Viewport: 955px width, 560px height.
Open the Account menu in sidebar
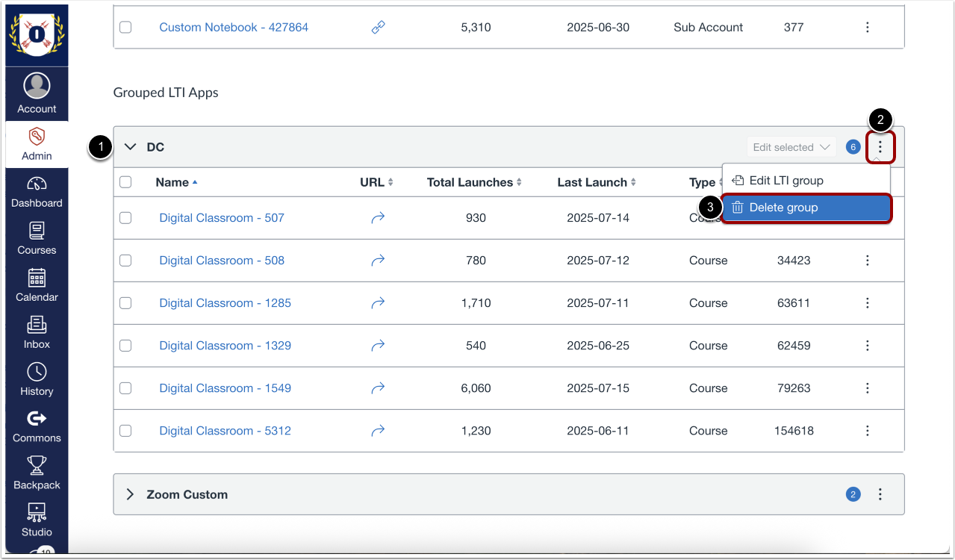(37, 94)
